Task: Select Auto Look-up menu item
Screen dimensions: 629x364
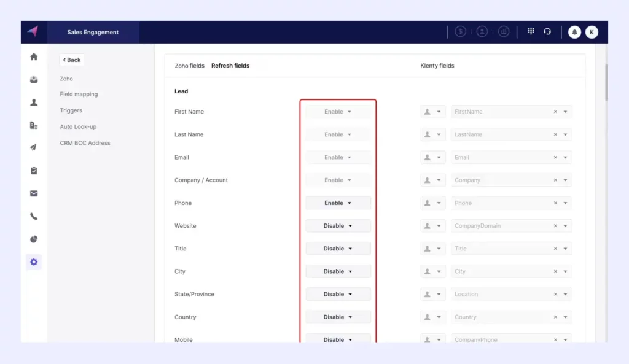Action: tap(78, 127)
